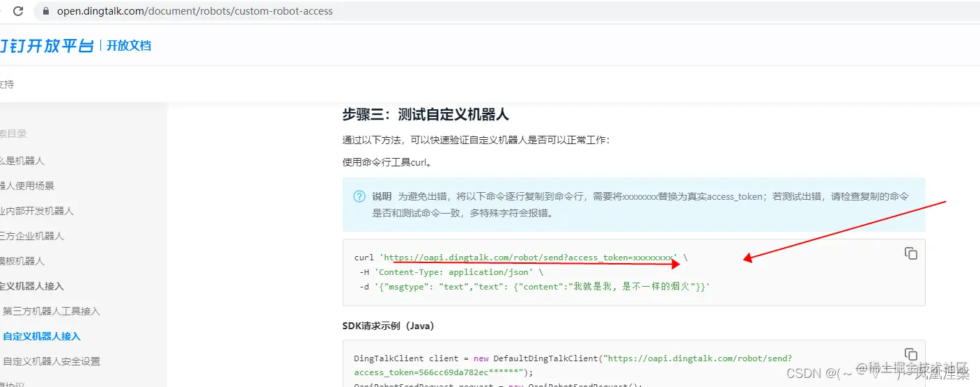
Task: Open the 钉钉开放平台 logo link
Action: pyautogui.click(x=46, y=46)
